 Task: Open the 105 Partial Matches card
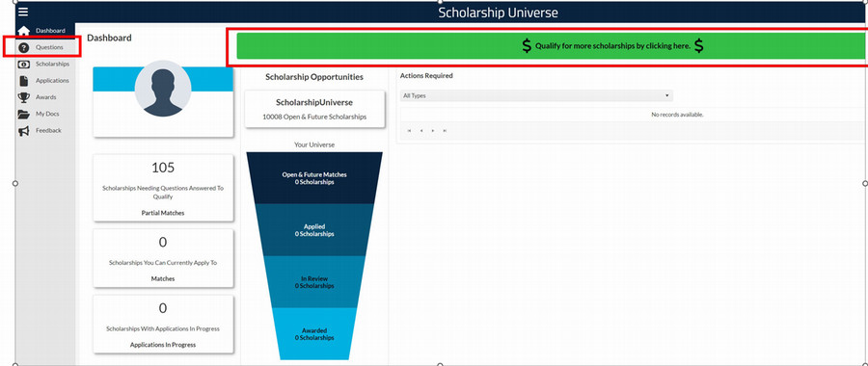[163, 188]
